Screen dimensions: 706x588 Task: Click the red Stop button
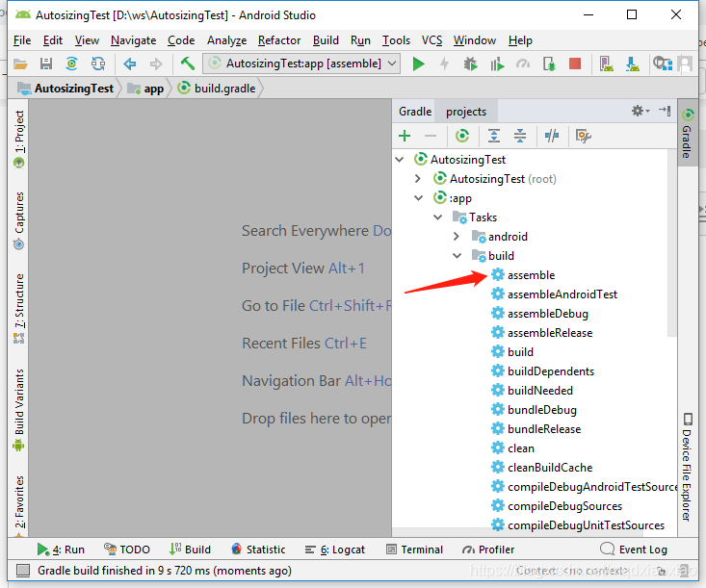point(575,64)
